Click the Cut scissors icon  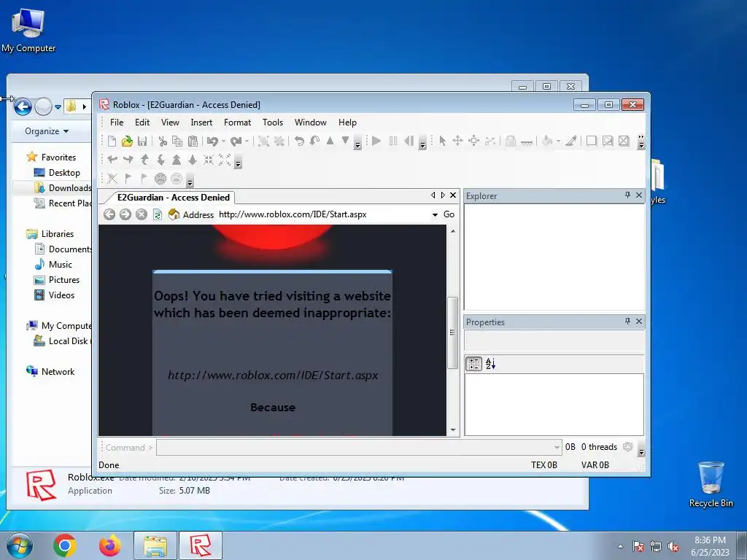(163, 141)
